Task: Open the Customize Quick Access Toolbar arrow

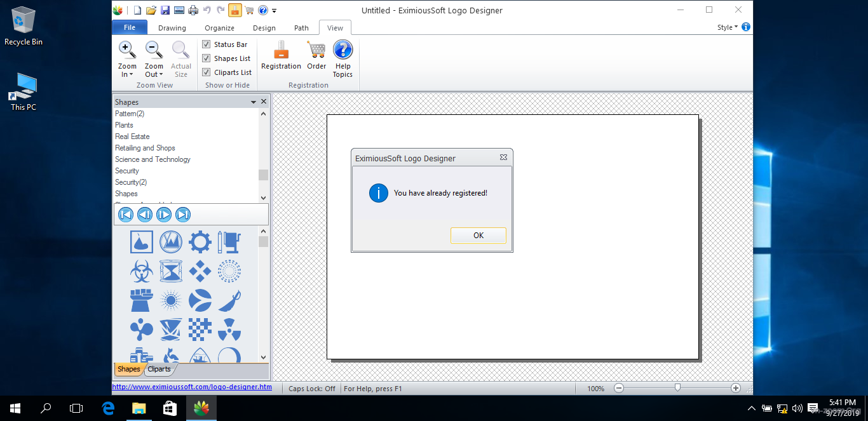Action: coord(275,11)
